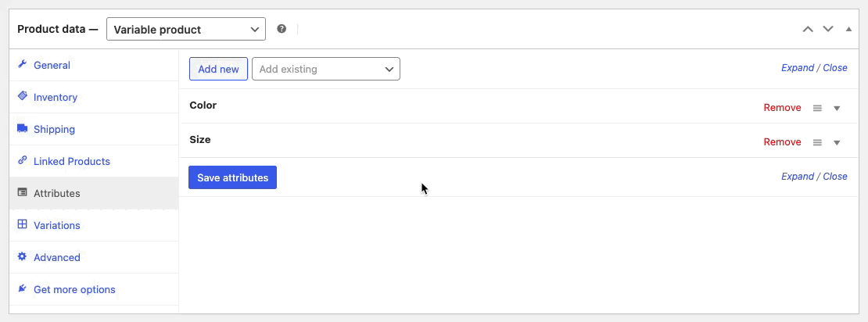Expand the Size attribute row arrow
Viewport: 868px width, 322px height.
point(837,143)
